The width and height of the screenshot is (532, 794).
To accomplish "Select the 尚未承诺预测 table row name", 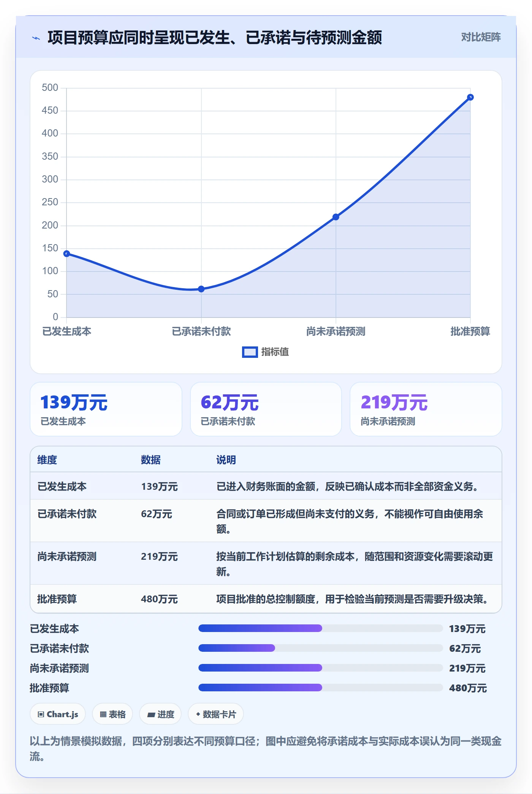I will pyautogui.click(x=67, y=556).
